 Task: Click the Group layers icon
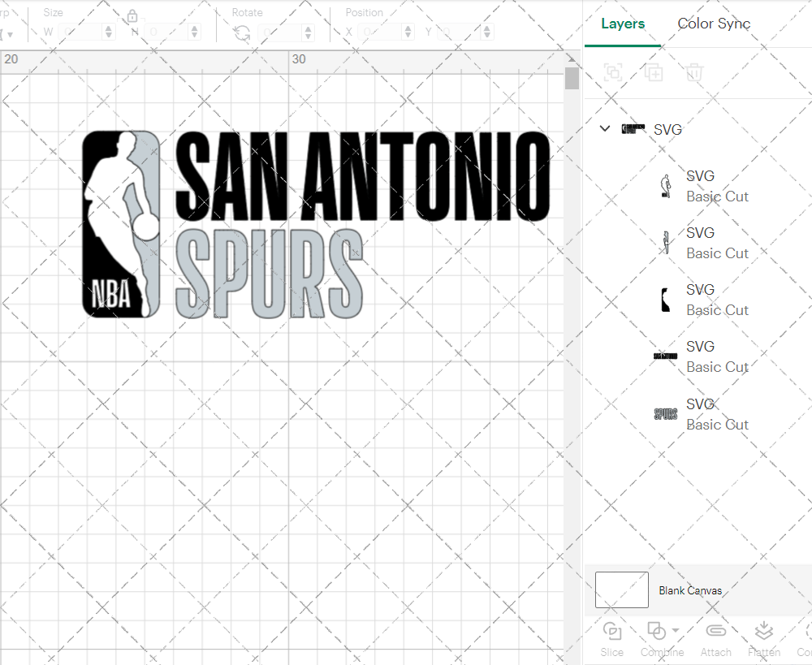(x=614, y=72)
